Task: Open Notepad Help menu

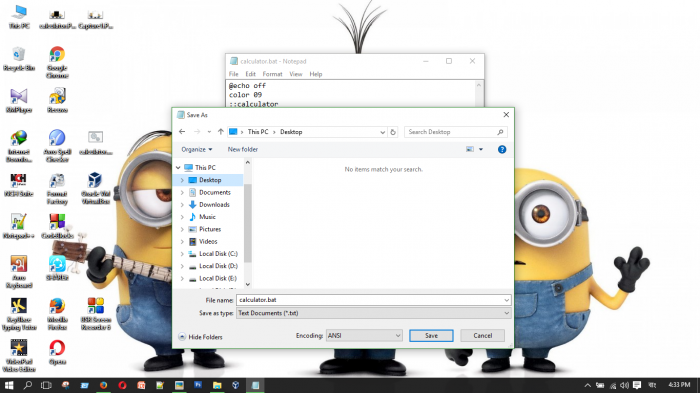Action: tap(316, 74)
